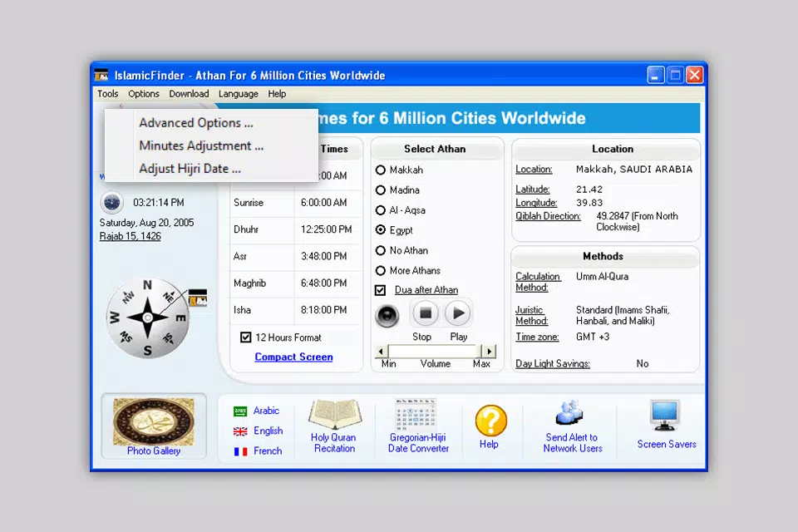
Task: Click the Latitude label
Action: pyautogui.click(x=532, y=190)
